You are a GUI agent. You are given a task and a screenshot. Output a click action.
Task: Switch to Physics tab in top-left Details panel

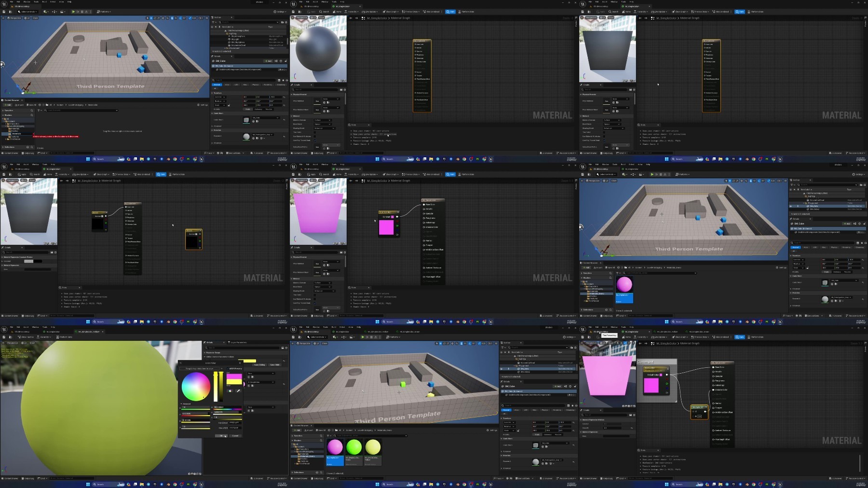click(256, 85)
